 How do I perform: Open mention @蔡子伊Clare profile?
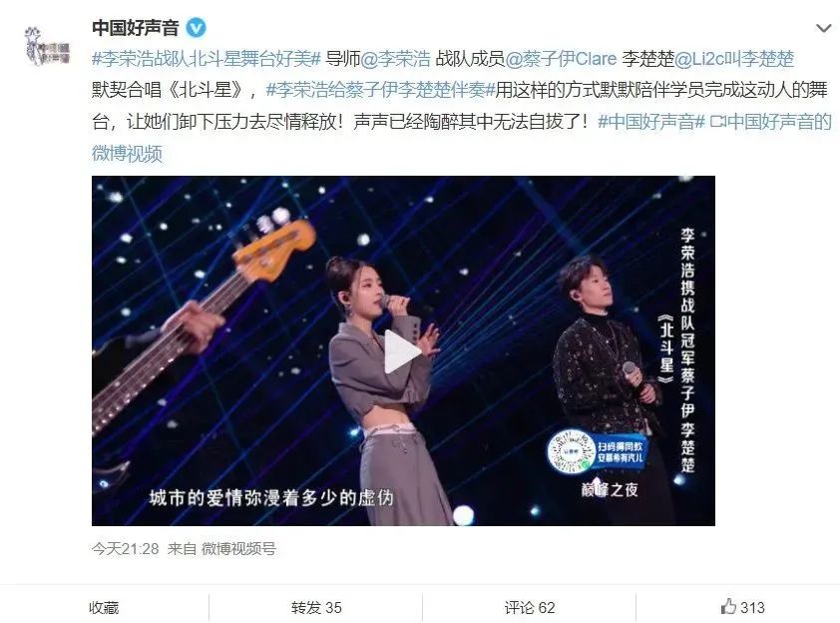coord(561,59)
